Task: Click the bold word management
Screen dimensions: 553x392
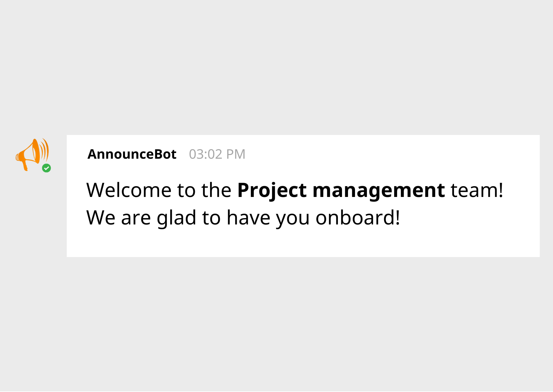Action: pos(379,191)
